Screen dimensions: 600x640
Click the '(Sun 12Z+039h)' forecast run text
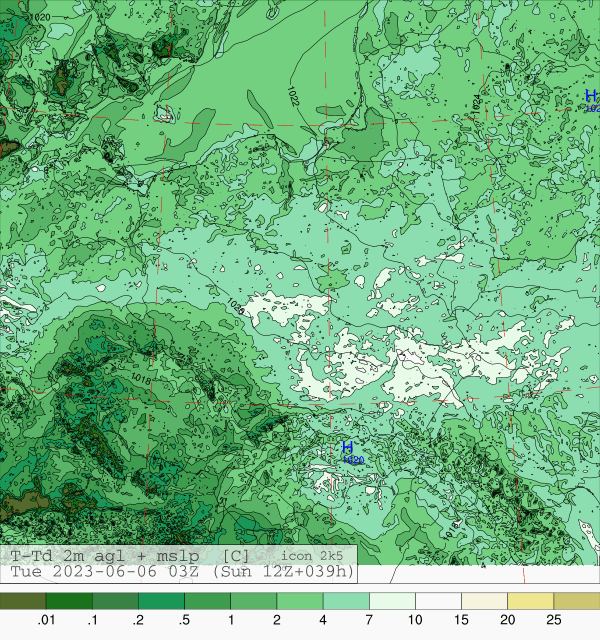pos(283,571)
